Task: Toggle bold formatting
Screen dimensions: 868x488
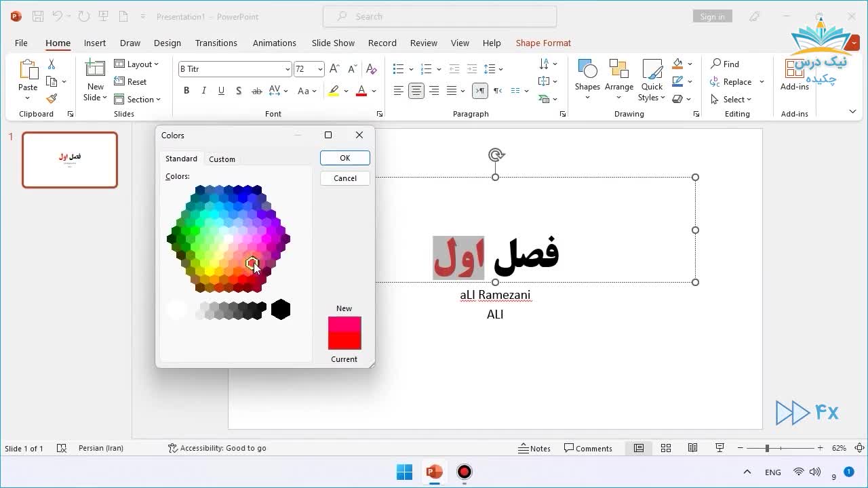Action: pyautogui.click(x=186, y=91)
